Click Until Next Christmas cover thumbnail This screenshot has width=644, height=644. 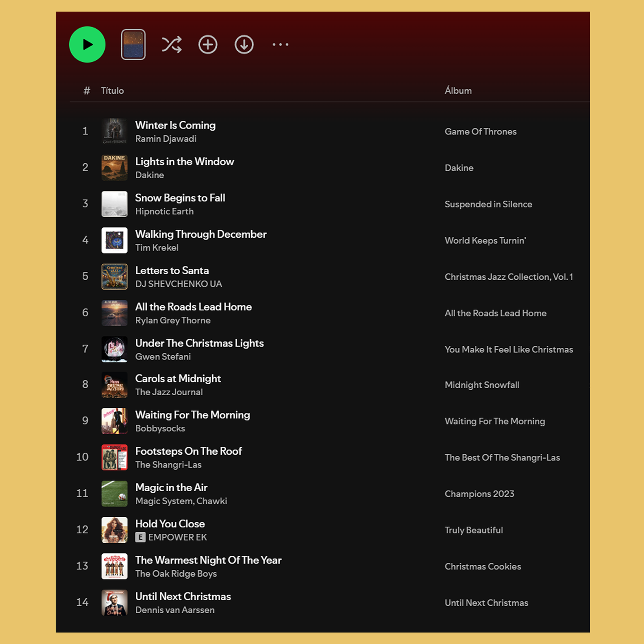114,603
